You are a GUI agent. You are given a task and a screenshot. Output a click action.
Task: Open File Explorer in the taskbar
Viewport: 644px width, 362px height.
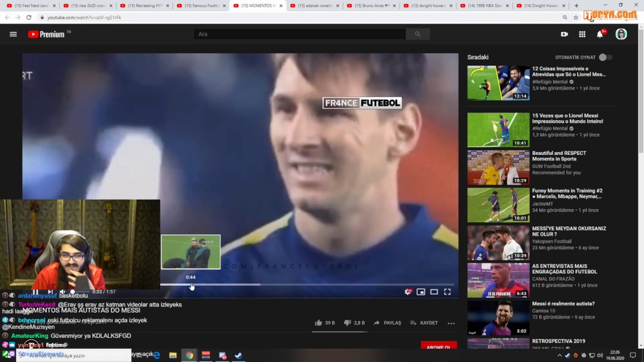173,355
